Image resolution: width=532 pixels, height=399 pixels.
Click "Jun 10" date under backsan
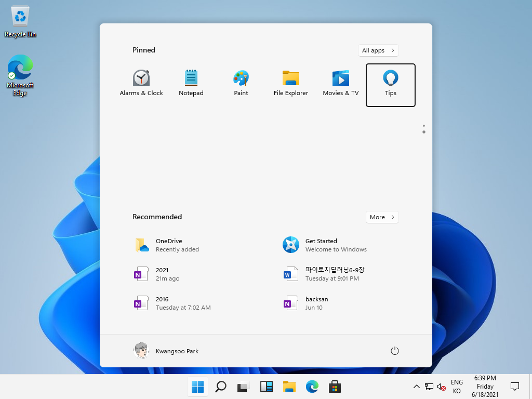(314, 308)
